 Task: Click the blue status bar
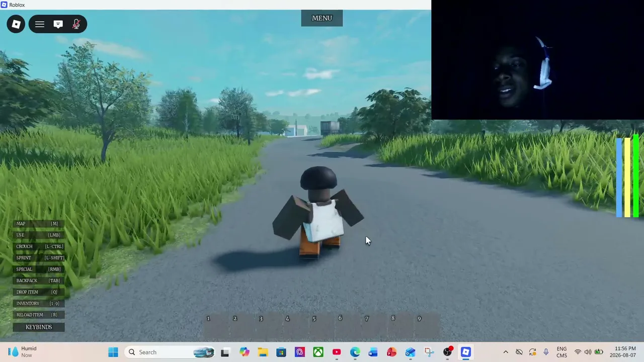click(619, 177)
